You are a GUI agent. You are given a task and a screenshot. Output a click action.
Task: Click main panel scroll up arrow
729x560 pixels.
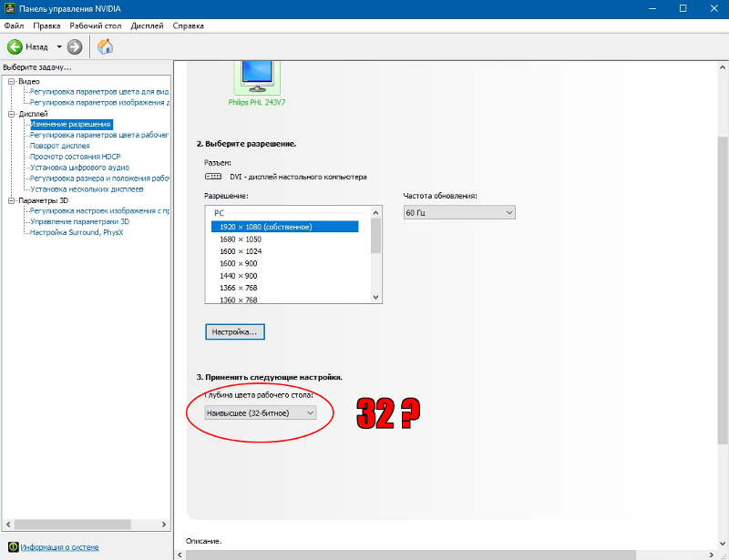pos(723,67)
